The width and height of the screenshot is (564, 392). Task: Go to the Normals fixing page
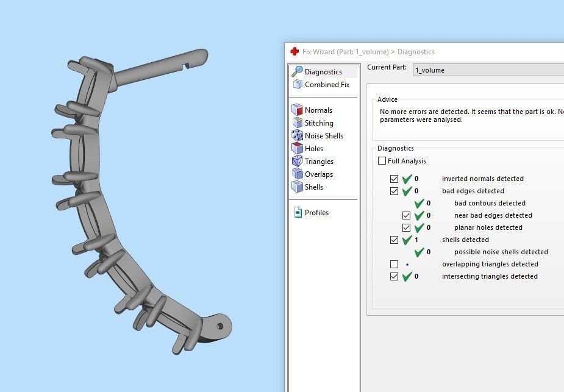click(x=318, y=110)
